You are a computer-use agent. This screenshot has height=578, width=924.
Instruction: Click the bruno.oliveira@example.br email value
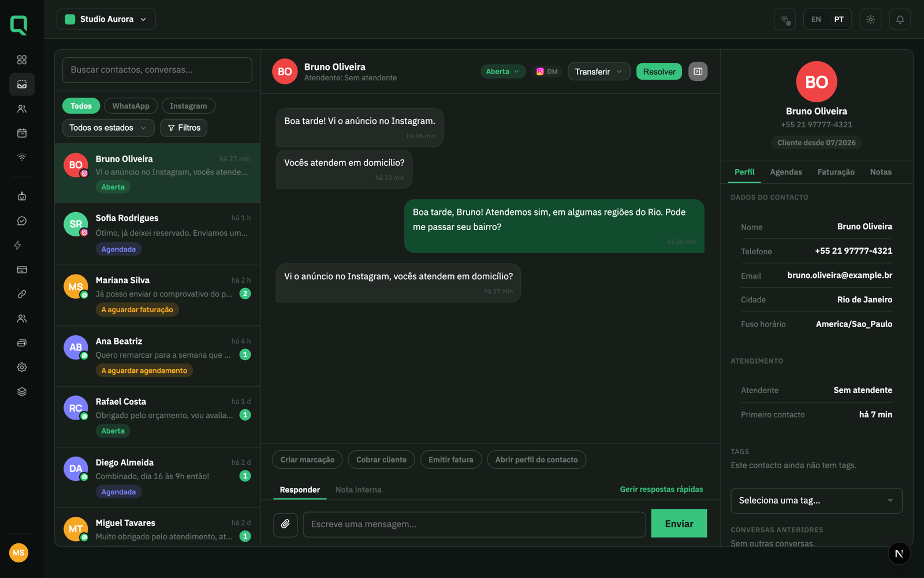click(840, 275)
